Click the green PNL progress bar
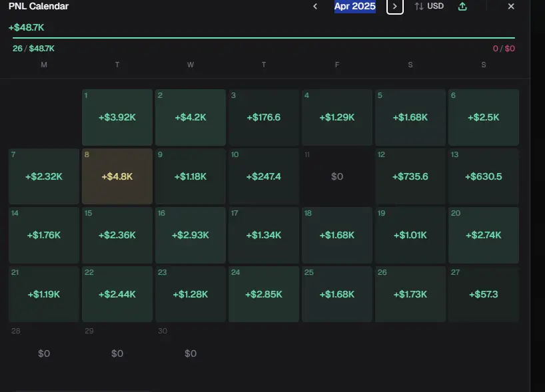Viewport: 545px width, 392px height. [264, 37]
